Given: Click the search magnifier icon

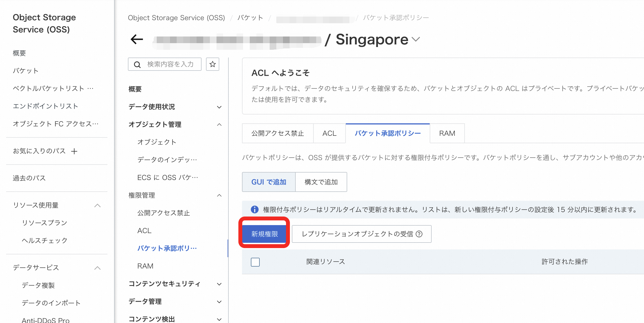Looking at the screenshot, I should point(137,65).
